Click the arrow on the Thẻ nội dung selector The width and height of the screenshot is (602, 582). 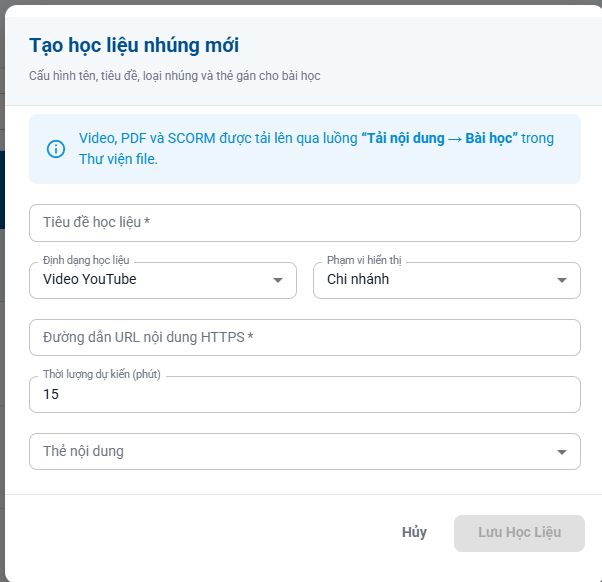[562, 452]
